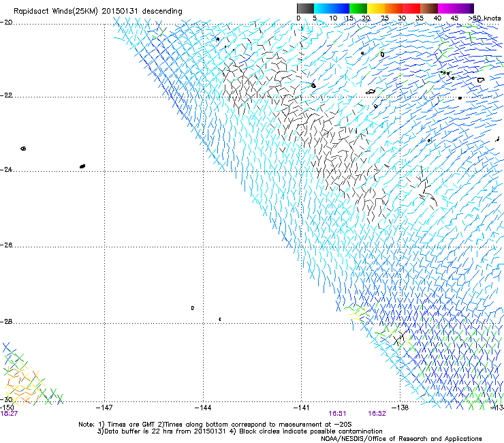
Task: Click the '-26' latitude axis label
Action: click(6, 245)
